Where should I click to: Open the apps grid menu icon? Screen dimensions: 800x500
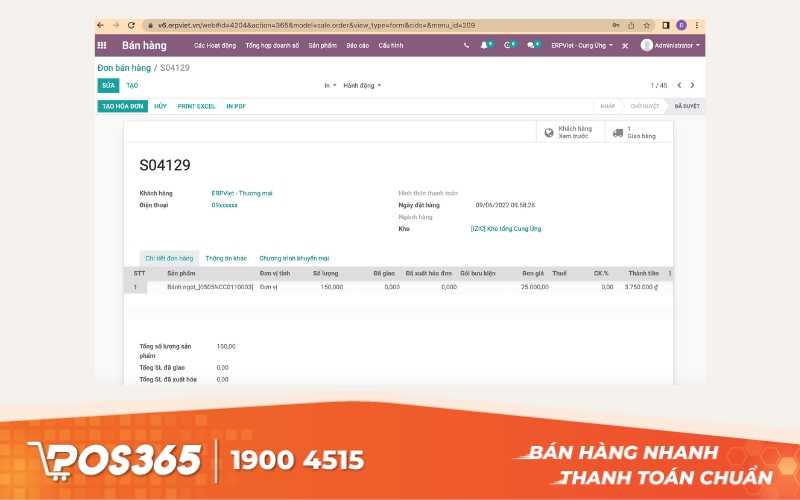102,45
